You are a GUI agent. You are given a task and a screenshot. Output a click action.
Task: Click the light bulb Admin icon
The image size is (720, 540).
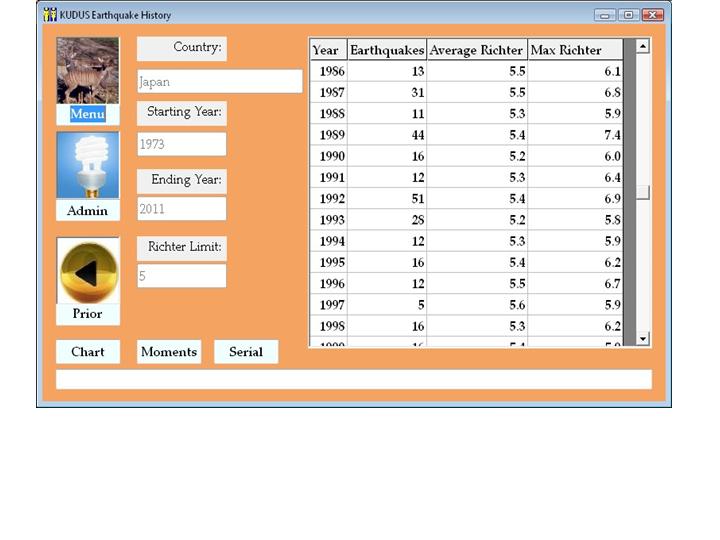(88, 166)
